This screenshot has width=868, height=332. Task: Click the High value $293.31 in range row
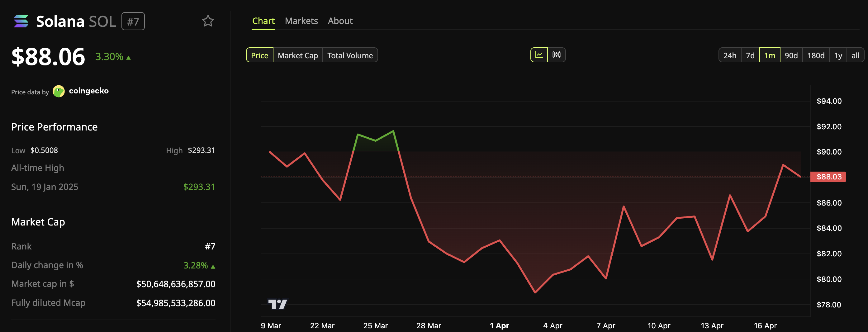[201, 150]
